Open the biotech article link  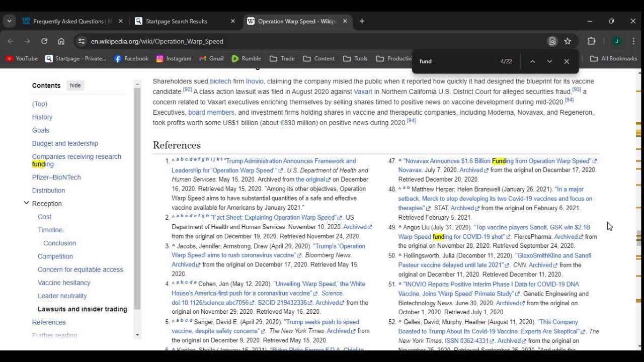point(220,81)
